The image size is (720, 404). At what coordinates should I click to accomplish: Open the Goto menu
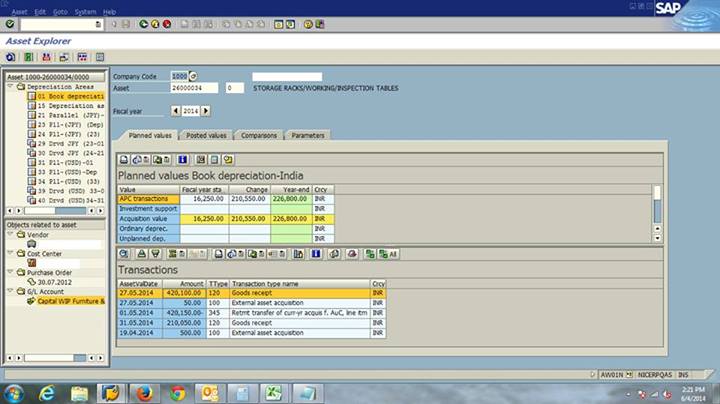tap(60, 12)
